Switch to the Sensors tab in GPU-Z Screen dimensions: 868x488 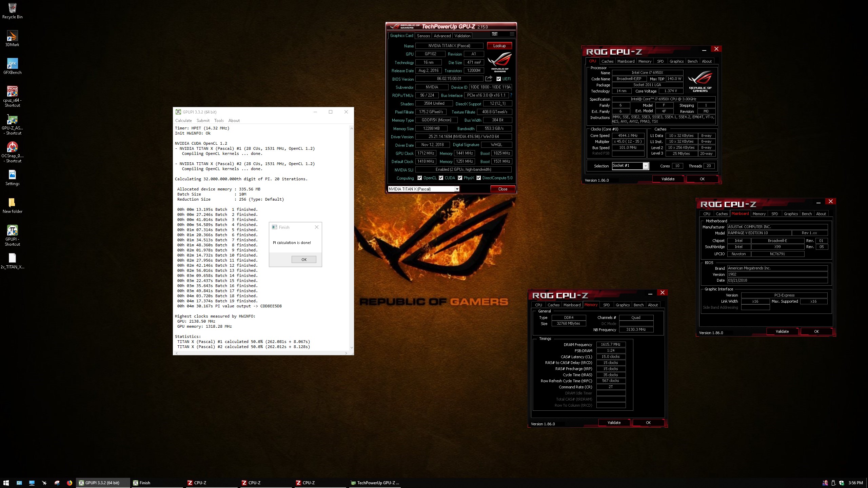click(x=423, y=36)
